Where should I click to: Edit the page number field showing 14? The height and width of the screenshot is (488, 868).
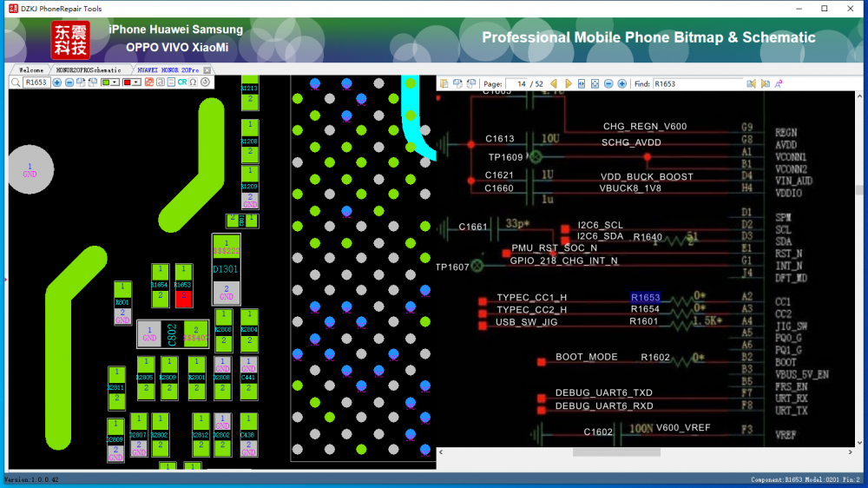point(516,84)
